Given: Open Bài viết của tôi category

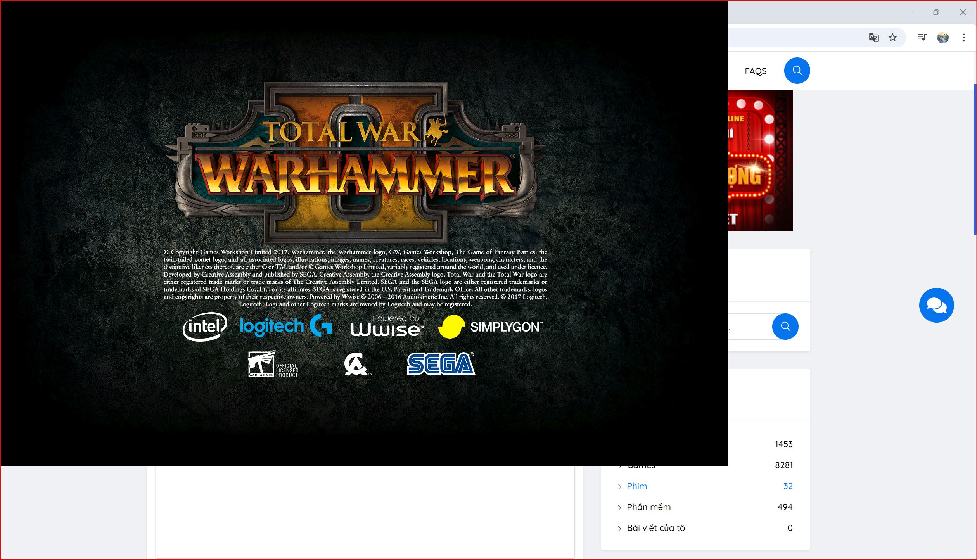Looking at the screenshot, I should point(657,528).
